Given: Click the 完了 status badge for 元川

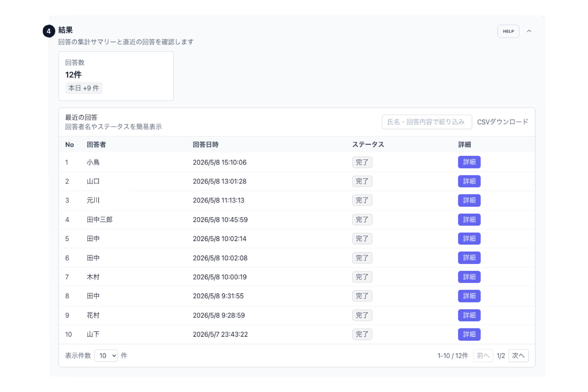Looking at the screenshot, I should pyautogui.click(x=362, y=200).
